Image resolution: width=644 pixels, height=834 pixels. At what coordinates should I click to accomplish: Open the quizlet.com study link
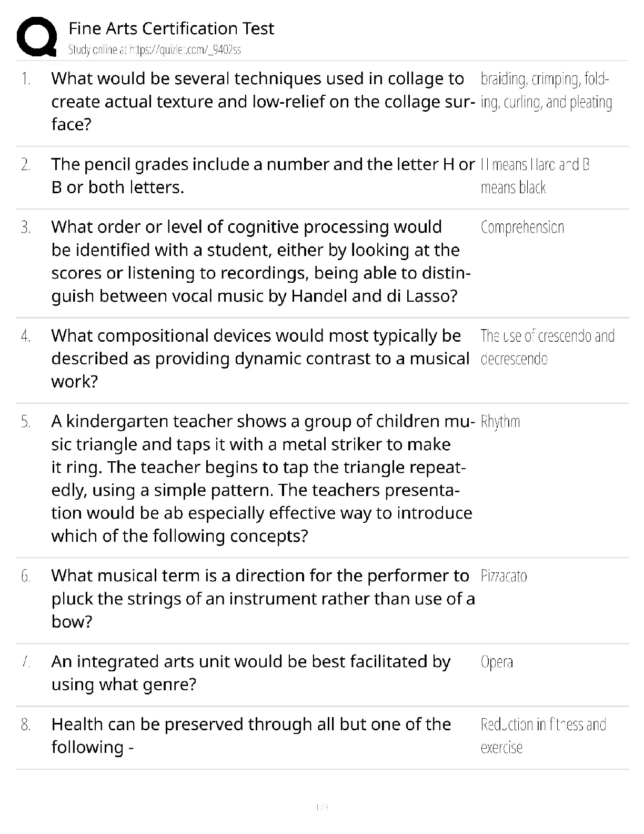click(x=155, y=50)
